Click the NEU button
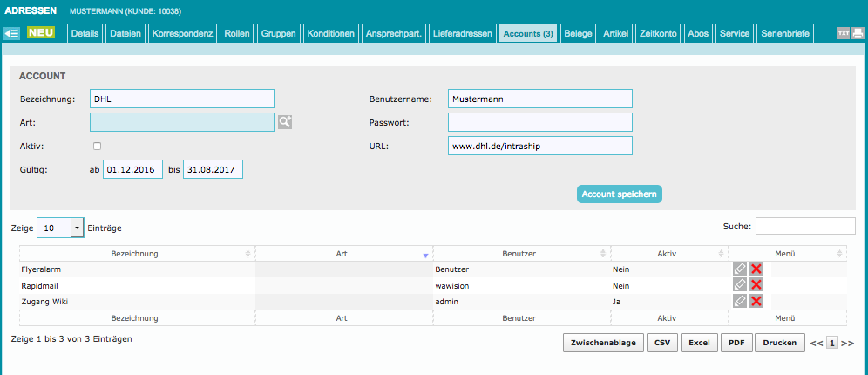This screenshot has height=375, width=868. (x=41, y=33)
